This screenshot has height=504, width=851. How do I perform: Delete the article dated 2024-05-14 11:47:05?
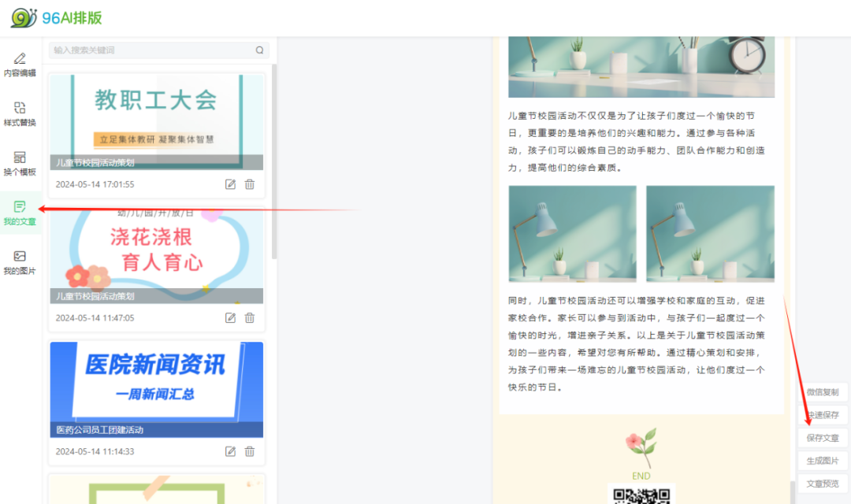click(250, 318)
